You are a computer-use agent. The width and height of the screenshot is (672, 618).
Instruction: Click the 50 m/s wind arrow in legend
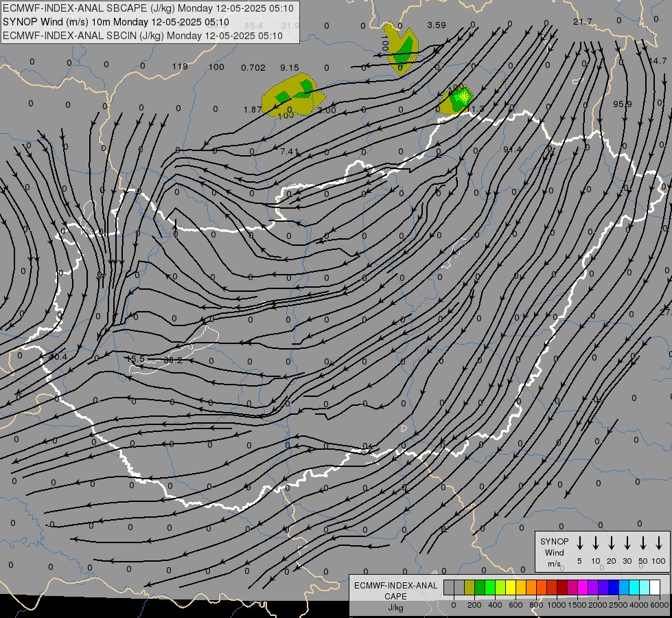pyautogui.click(x=643, y=543)
